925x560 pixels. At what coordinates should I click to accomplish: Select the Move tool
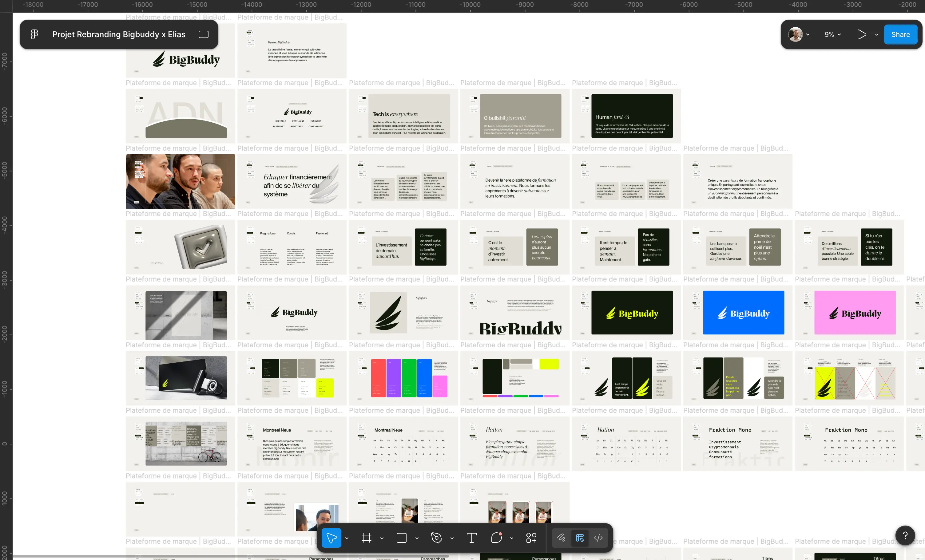coord(331,538)
